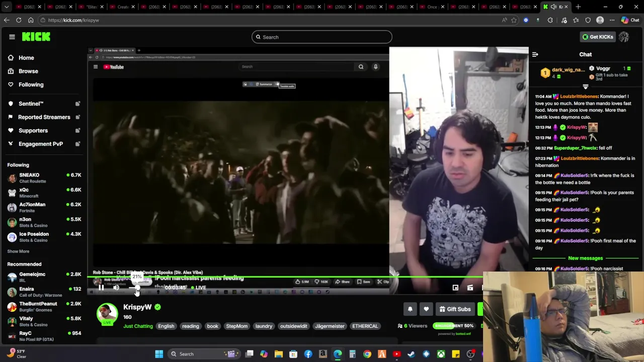644x362 pixels.
Task: Collapse the chat panel arrow icon
Action: [535, 54]
